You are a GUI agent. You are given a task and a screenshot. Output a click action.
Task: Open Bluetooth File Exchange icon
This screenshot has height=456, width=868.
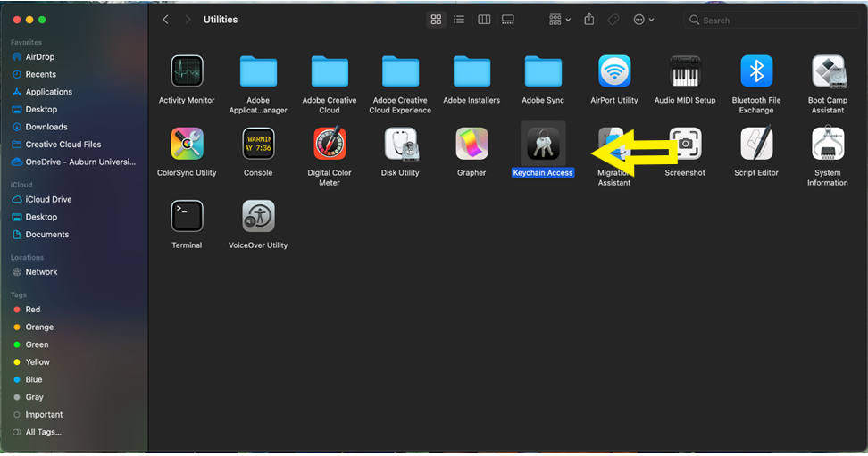(x=756, y=71)
